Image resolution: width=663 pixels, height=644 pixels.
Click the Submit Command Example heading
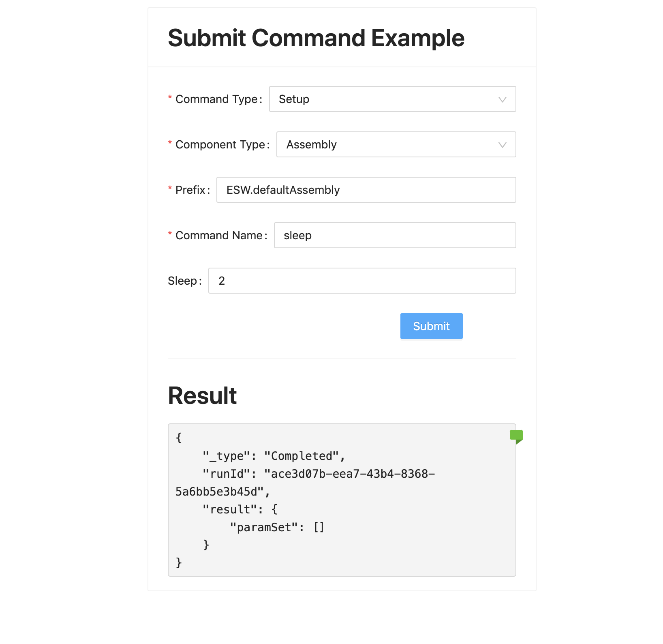pos(316,38)
